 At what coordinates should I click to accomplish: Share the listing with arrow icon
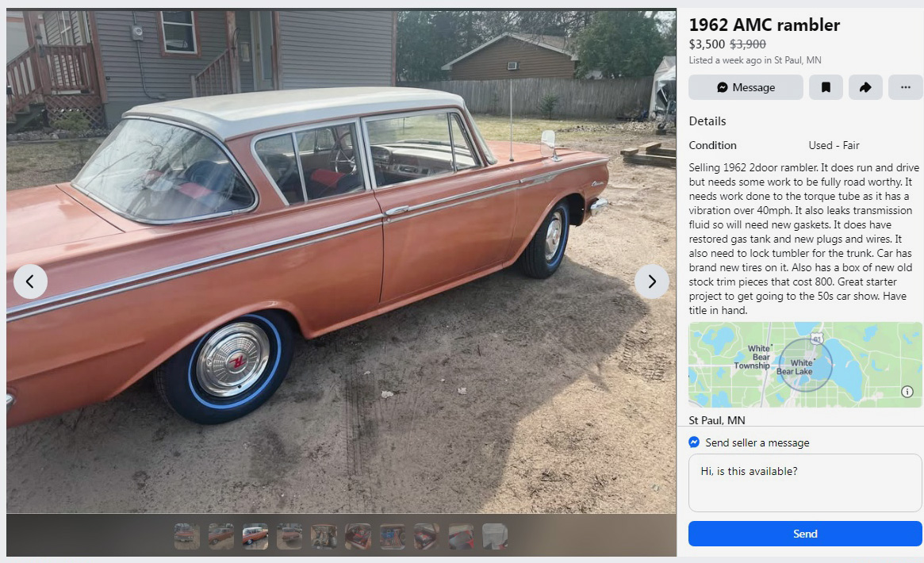pyautogui.click(x=865, y=87)
